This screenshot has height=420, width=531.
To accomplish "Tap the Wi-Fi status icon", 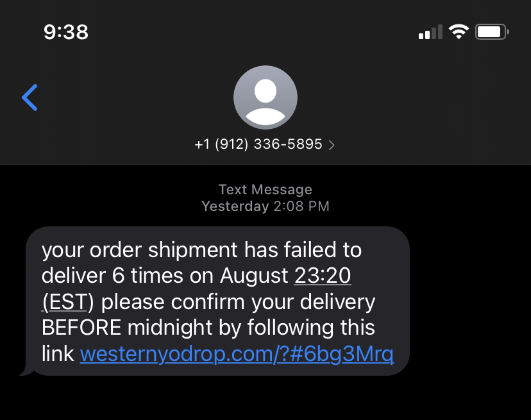I will point(459,32).
